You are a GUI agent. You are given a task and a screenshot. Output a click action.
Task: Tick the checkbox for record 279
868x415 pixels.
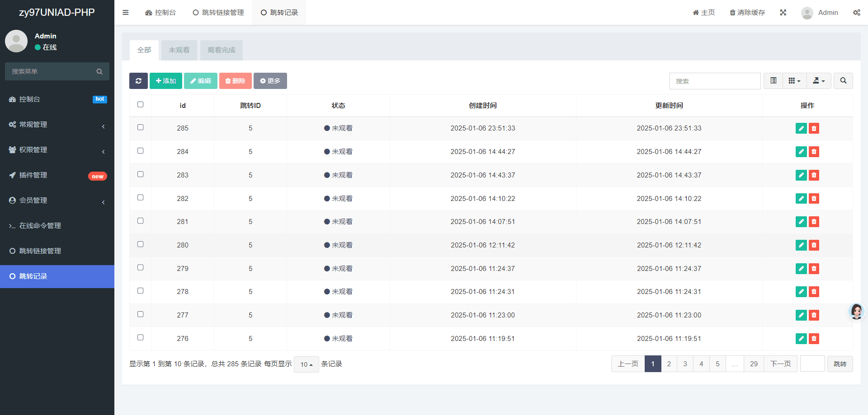[x=141, y=268]
